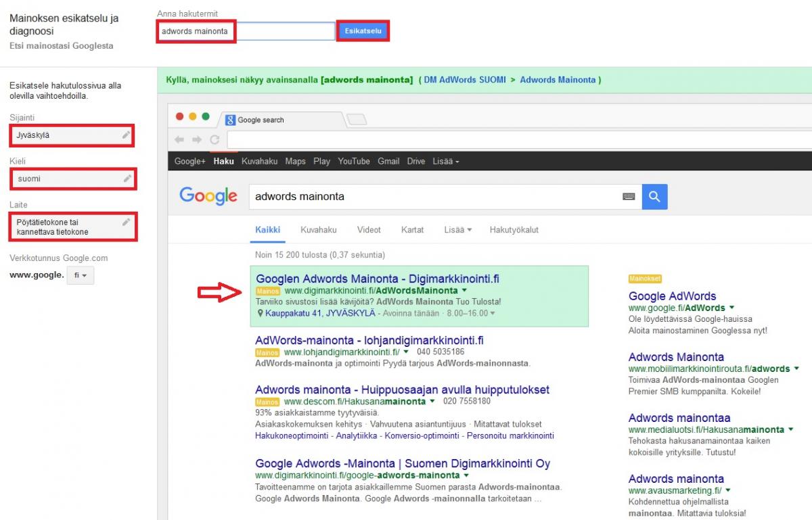Screen dimensions: 812x520
Task: Expand the Avoinna tänään opening hours arrow
Action: (x=493, y=314)
